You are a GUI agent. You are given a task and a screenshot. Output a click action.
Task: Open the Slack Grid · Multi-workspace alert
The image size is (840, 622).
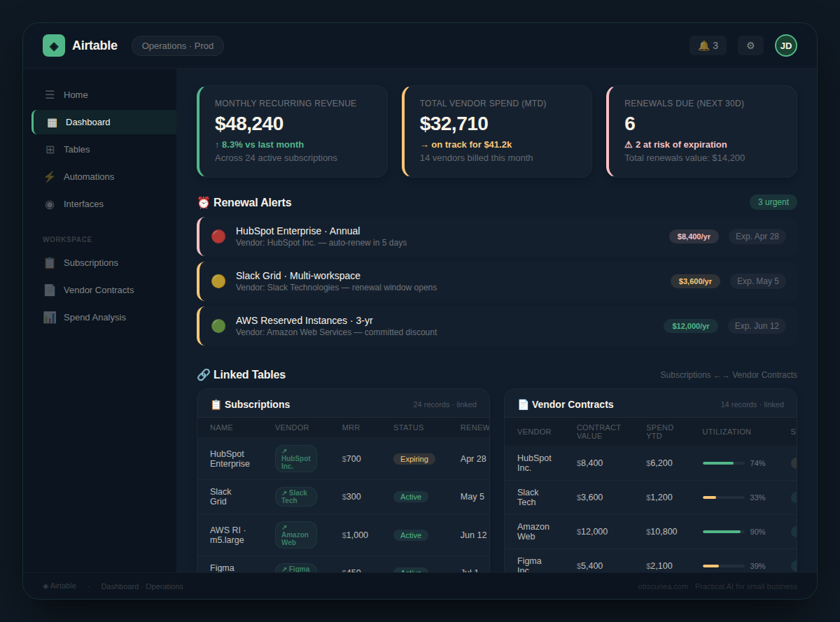point(497,281)
